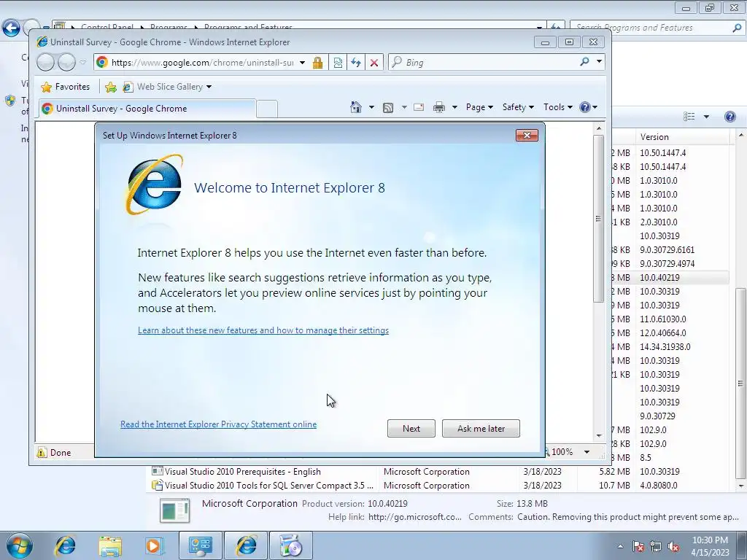Select the version 14.34.31938.0 entry

click(x=665, y=346)
